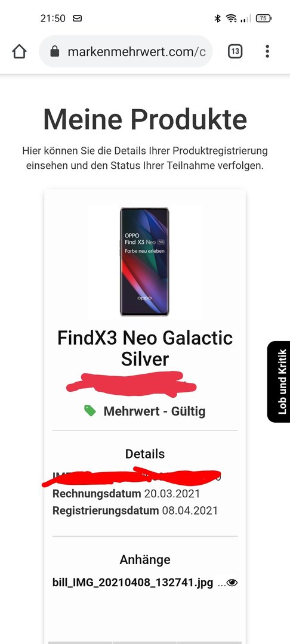Tap the Wi-Fi status icon
Screen dimensions: 290x644
pos(232,18)
